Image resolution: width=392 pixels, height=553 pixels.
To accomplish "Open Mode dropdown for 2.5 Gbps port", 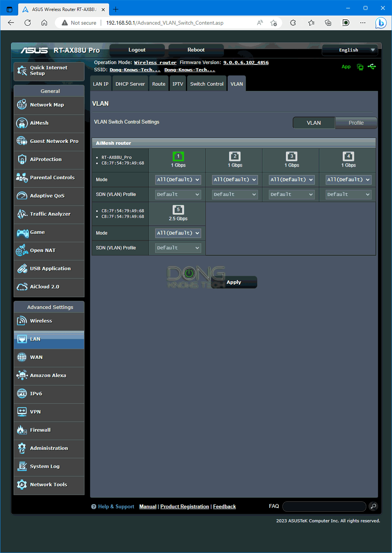I will pyautogui.click(x=178, y=233).
